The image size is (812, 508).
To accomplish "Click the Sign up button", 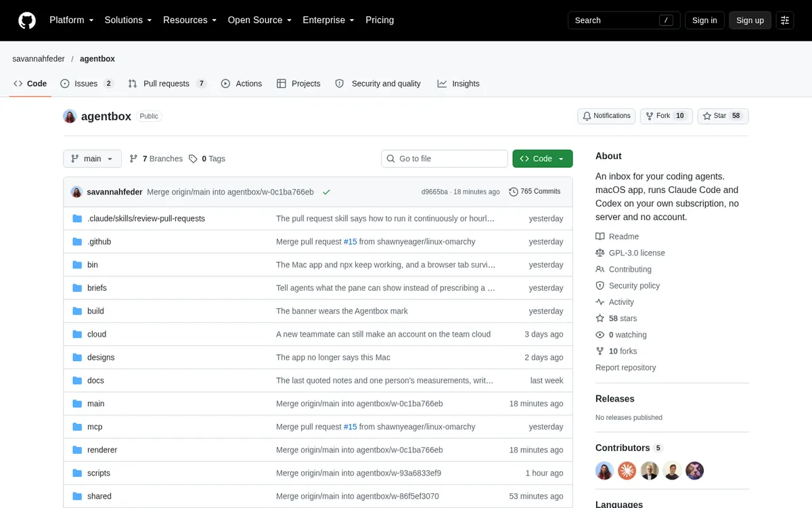I will (750, 20).
